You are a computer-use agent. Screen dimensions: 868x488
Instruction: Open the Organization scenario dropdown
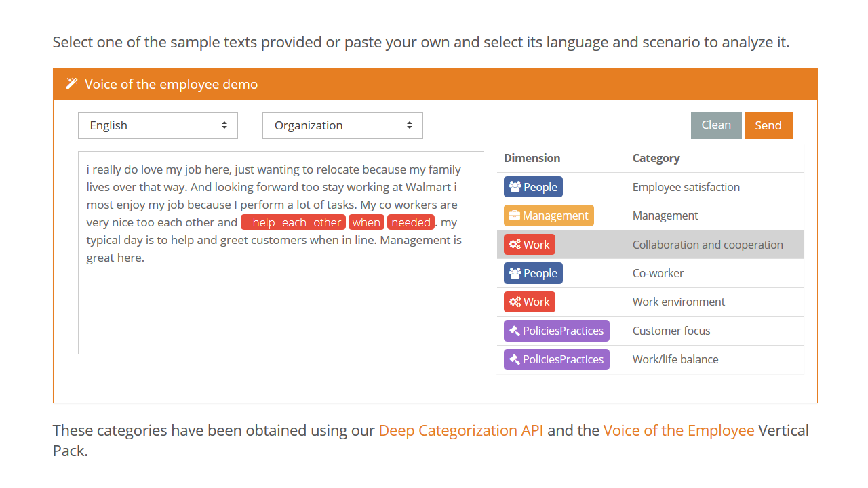coord(342,125)
